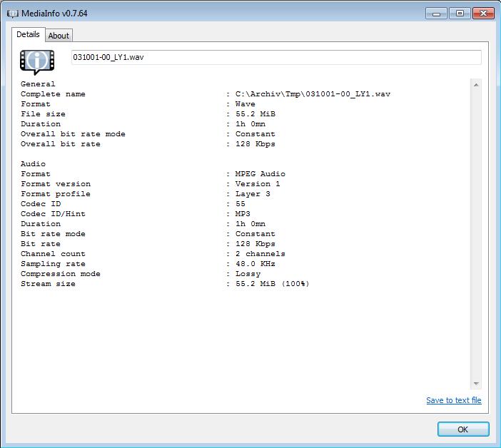501x448 pixels.
Task: Click the complete name path C:\Archiv\Tmp\031001-00_LY1.wav
Action: [x=313, y=94]
